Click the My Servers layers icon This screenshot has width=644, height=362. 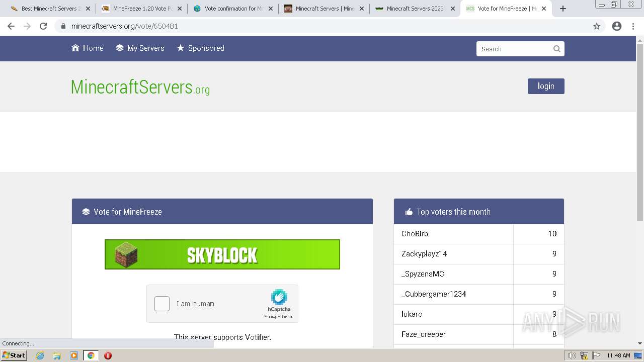[x=120, y=48]
